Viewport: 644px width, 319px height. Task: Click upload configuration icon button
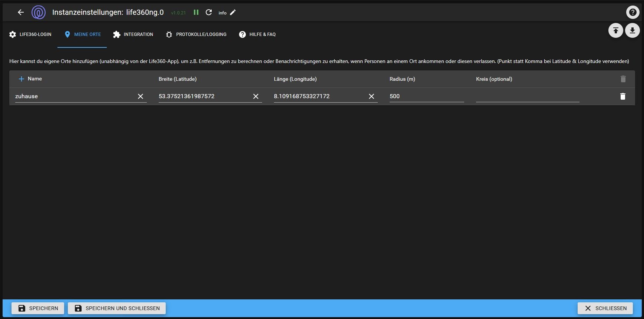(x=615, y=30)
